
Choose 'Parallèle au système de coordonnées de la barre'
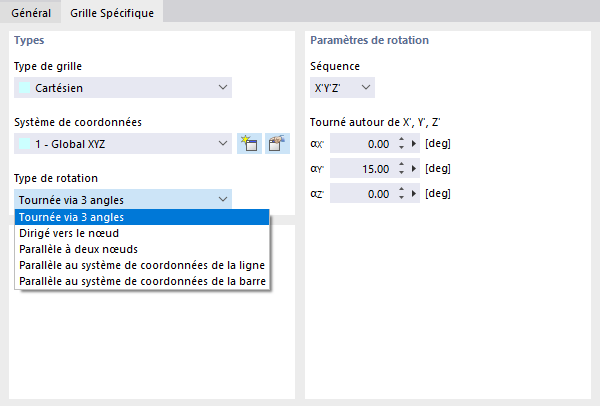(x=142, y=281)
